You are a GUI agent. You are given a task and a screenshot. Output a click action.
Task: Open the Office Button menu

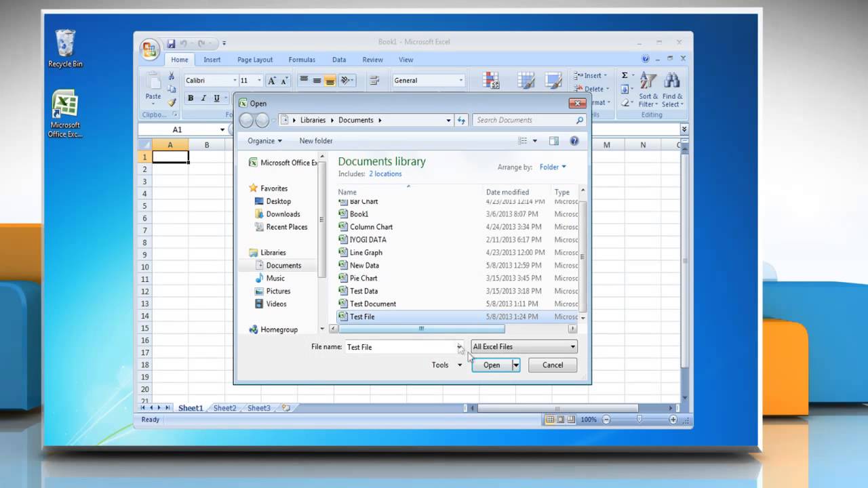click(x=149, y=49)
